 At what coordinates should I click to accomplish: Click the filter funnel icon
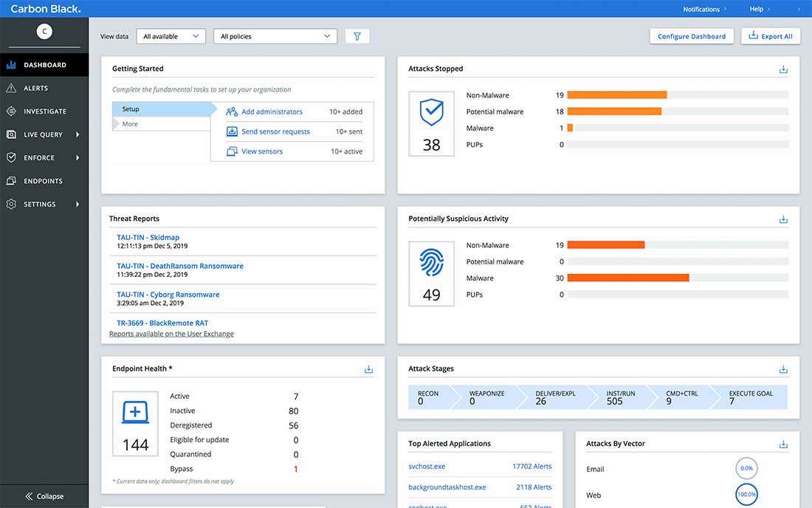(x=357, y=35)
